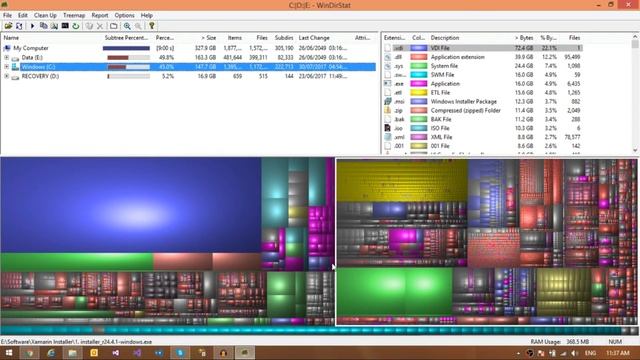Select the 'BAK File' extension row
The image size is (640, 360).
point(483,119)
